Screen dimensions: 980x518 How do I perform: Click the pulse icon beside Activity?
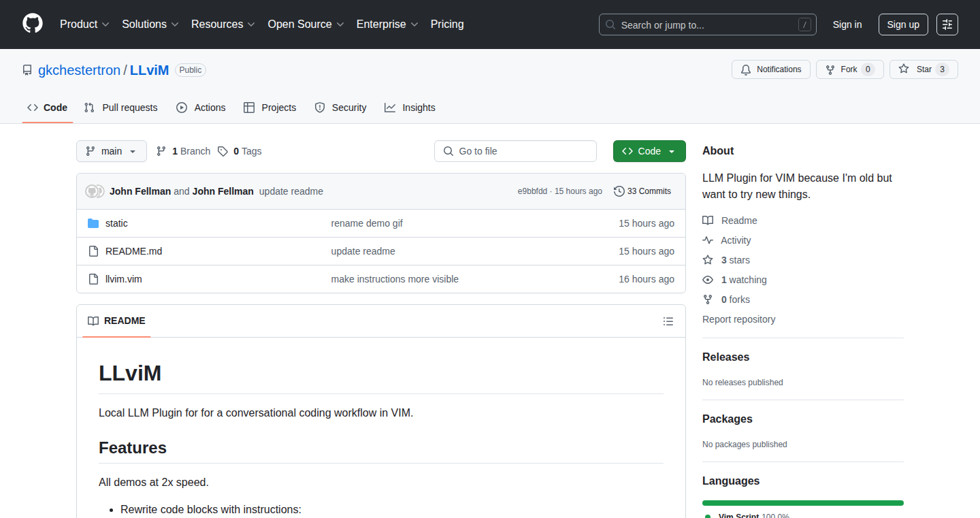tap(708, 240)
